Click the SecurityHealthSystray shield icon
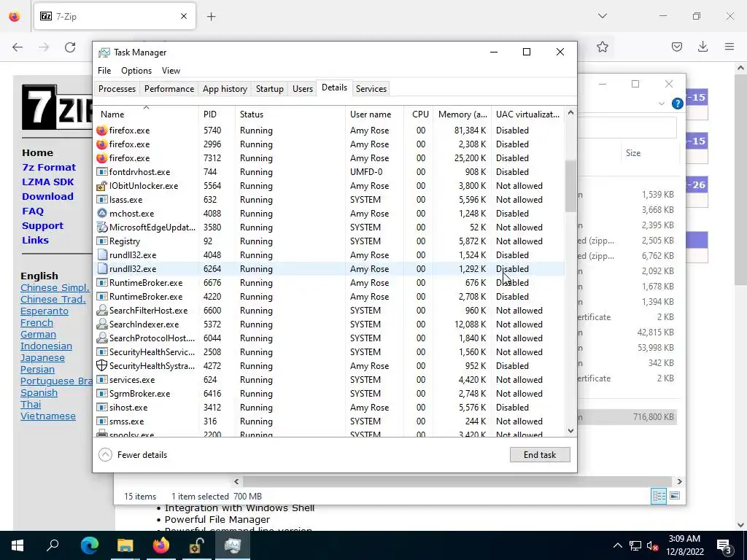 [101, 366]
